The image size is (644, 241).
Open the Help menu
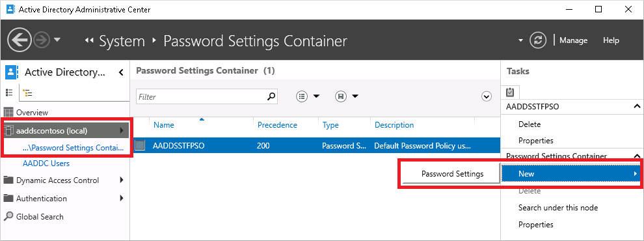611,40
